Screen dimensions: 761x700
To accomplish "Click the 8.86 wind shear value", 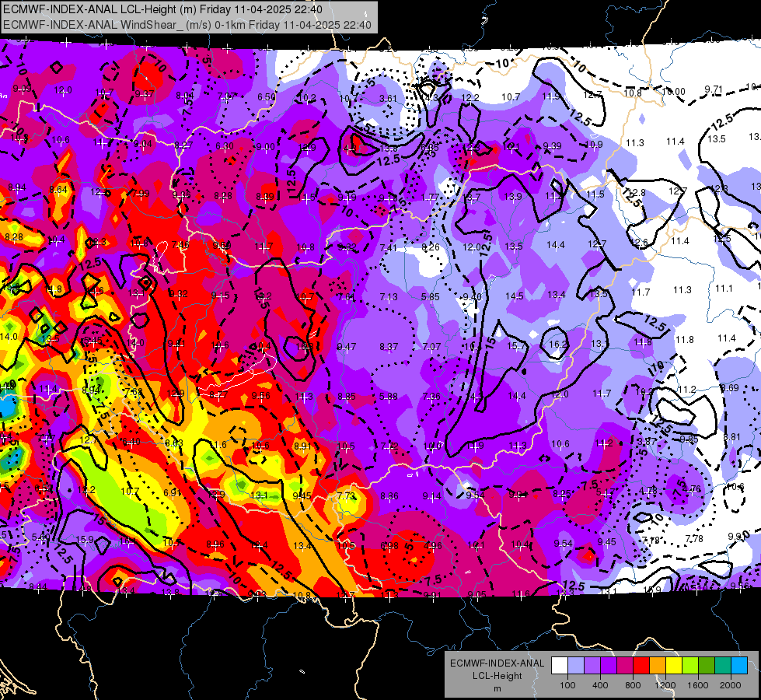I will tap(389, 496).
